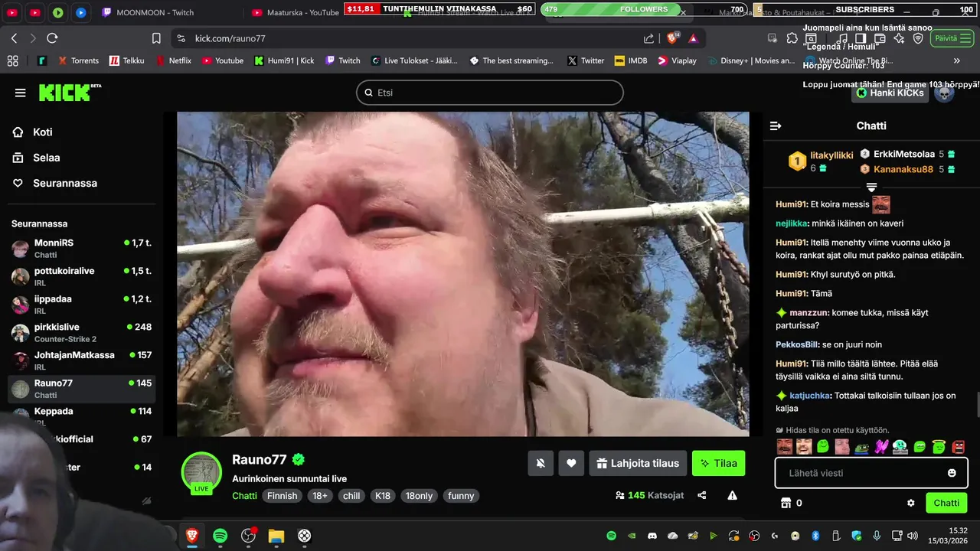Open the IMDB bookmark
The image size is (980, 551).
click(631, 60)
